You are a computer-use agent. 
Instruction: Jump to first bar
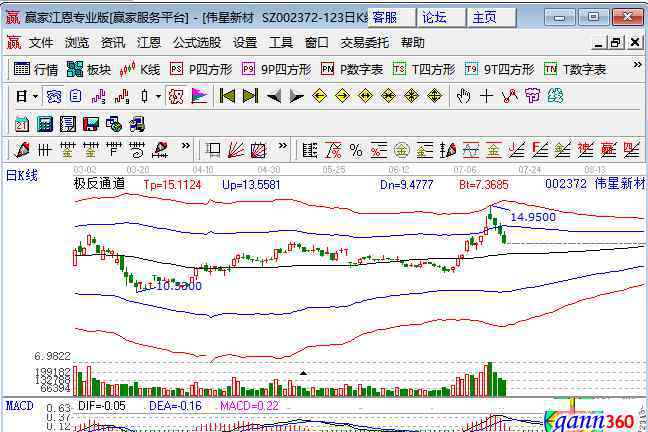227,96
